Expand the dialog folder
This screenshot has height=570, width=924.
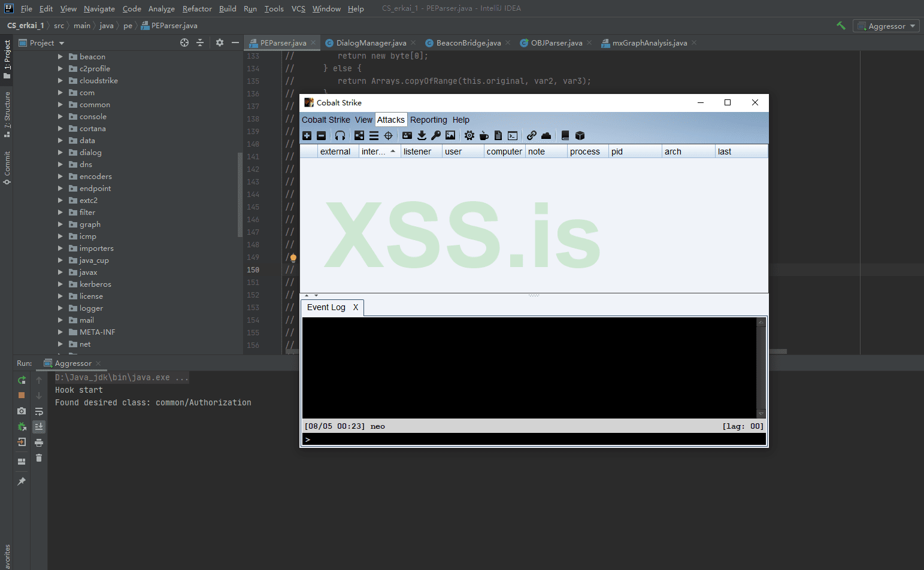coord(60,153)
